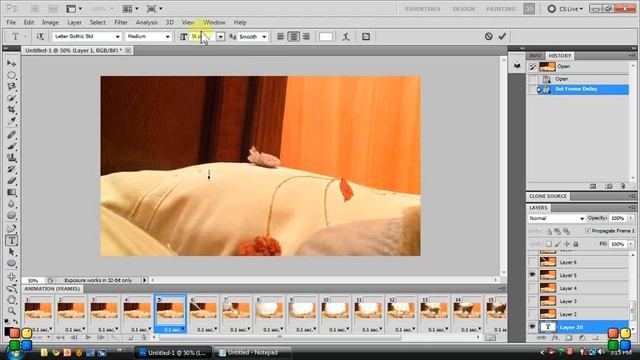Viewport: 640px width, 360px height.
Task: Select the Blur tool
Action: [x=11, y=204]
